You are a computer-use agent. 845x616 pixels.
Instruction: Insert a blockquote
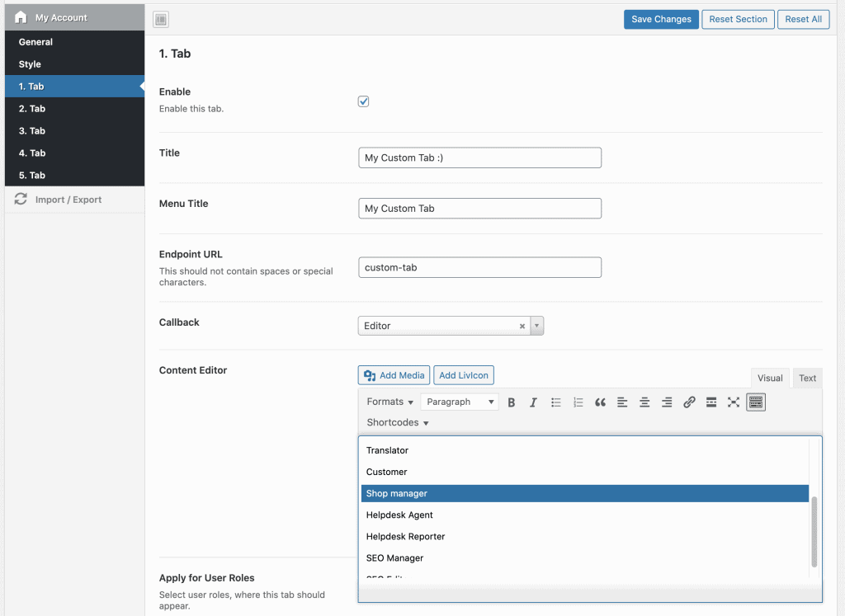601,402
